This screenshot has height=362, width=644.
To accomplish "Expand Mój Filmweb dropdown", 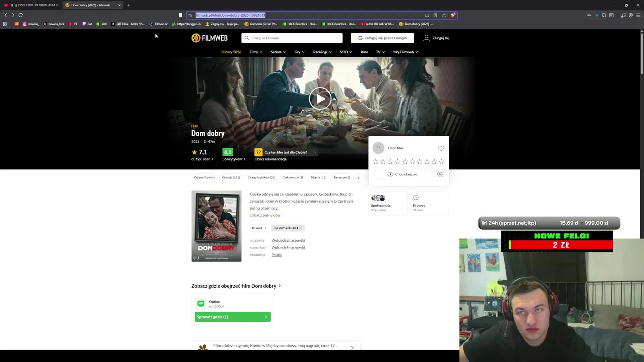I will (x=406, y=52).
